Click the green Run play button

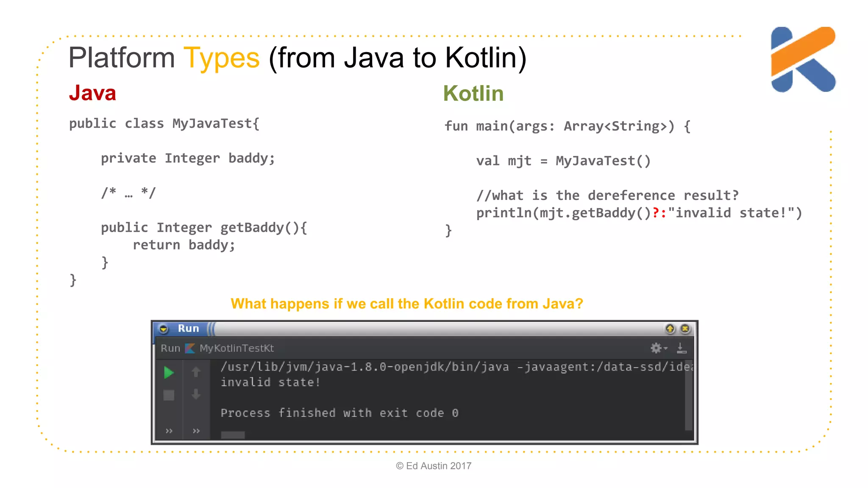[169, 373]
